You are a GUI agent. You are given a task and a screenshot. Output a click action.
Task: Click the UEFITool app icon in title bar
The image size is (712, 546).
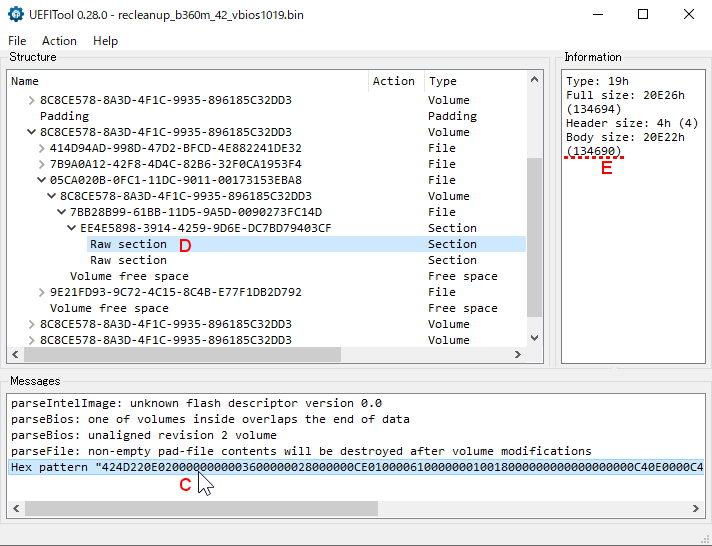tap(14, 14)
